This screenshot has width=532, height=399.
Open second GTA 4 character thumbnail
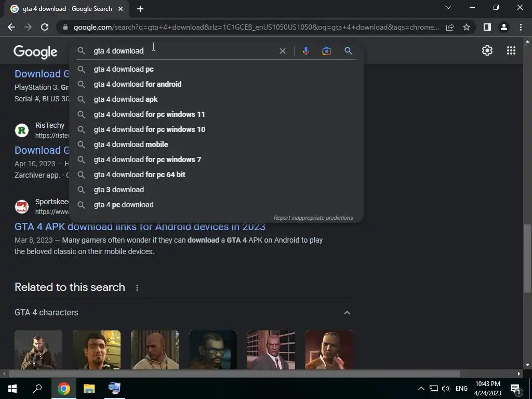[96, 350]
